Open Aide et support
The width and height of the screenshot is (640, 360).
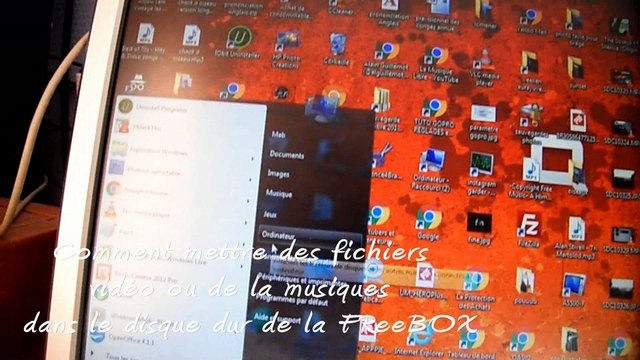click(x=277, y=318)
